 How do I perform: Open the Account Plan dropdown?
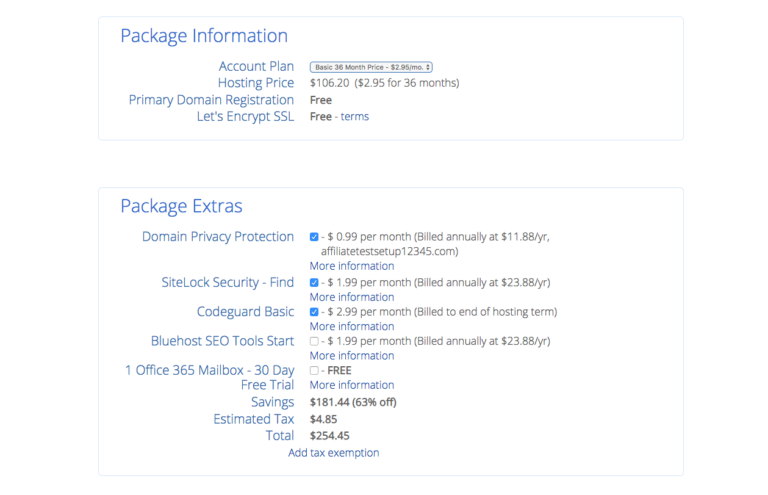(371, 67)
